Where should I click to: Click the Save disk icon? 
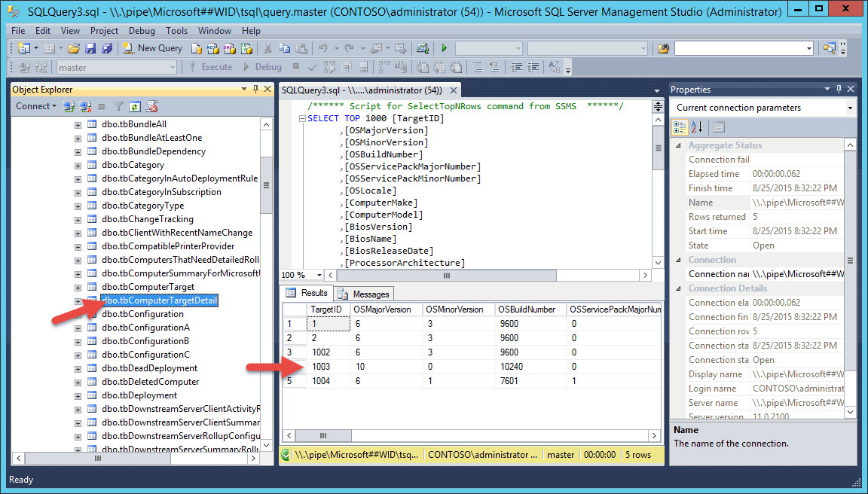coord(90,49)
